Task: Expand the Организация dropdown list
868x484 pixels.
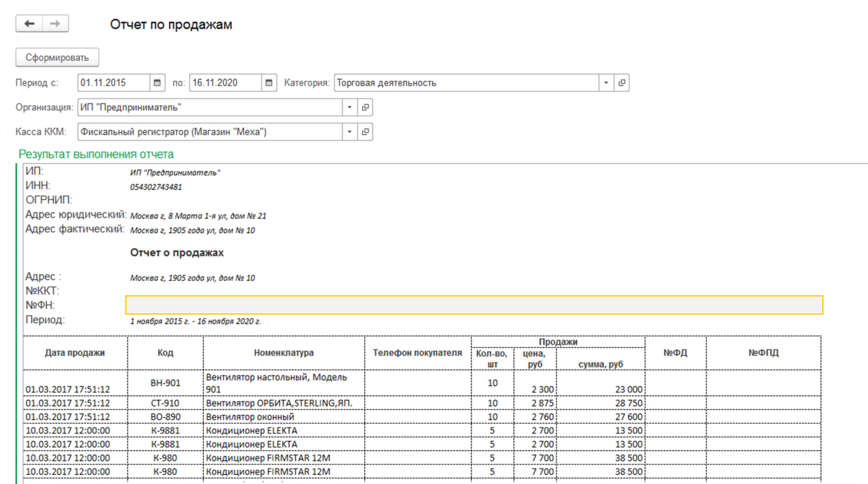Action: point(349,108)
